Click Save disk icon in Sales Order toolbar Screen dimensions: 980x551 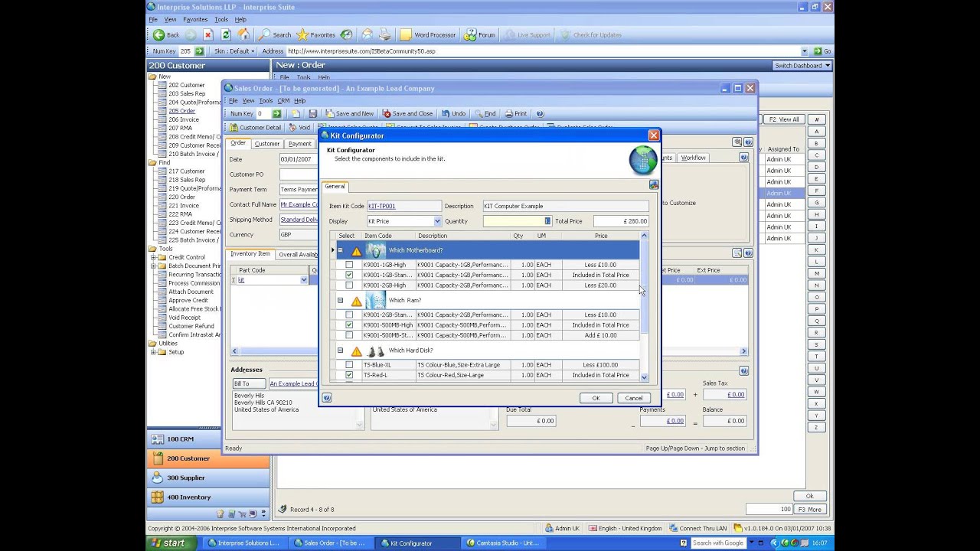(x=312, y=113)
